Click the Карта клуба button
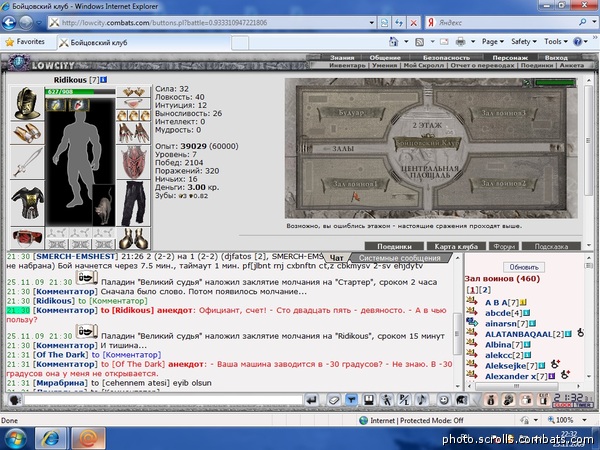The image size is (600, 450). click(456, 246)
